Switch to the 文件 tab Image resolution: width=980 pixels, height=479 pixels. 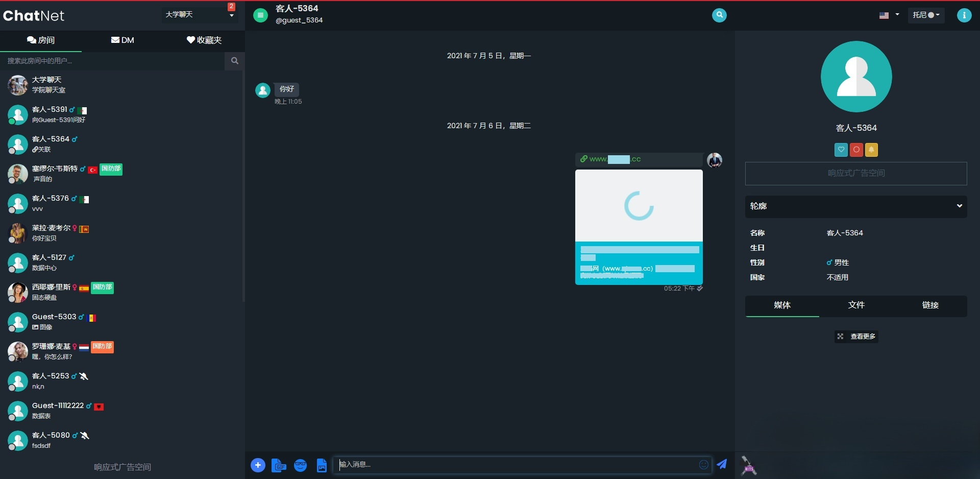point(856,305)
